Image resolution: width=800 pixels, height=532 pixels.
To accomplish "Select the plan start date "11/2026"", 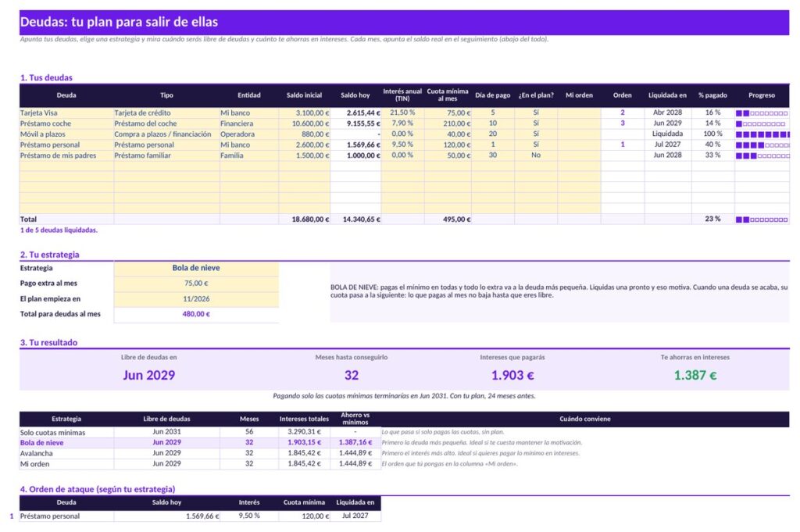I will 196,299.
